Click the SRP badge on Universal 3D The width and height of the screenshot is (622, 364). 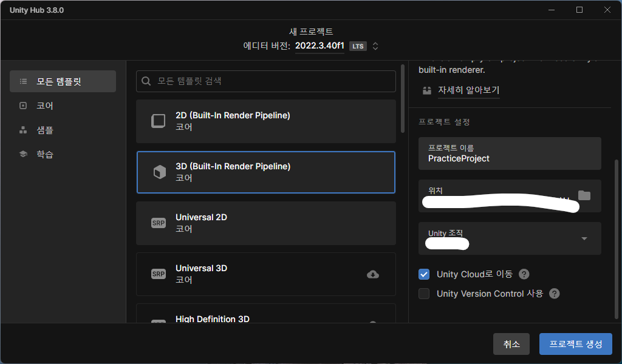tap(159, 274)
